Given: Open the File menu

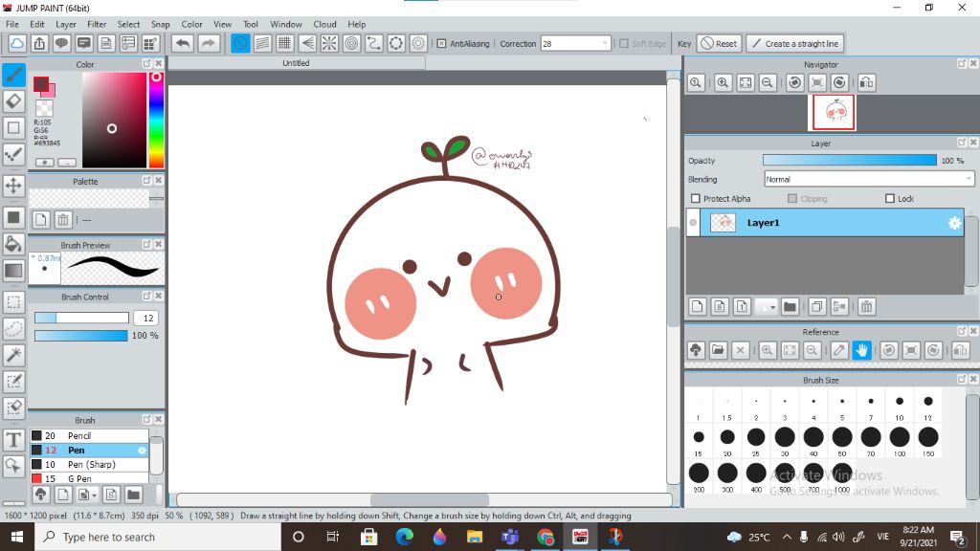Looking at the screenshot, I should point(11,24).
